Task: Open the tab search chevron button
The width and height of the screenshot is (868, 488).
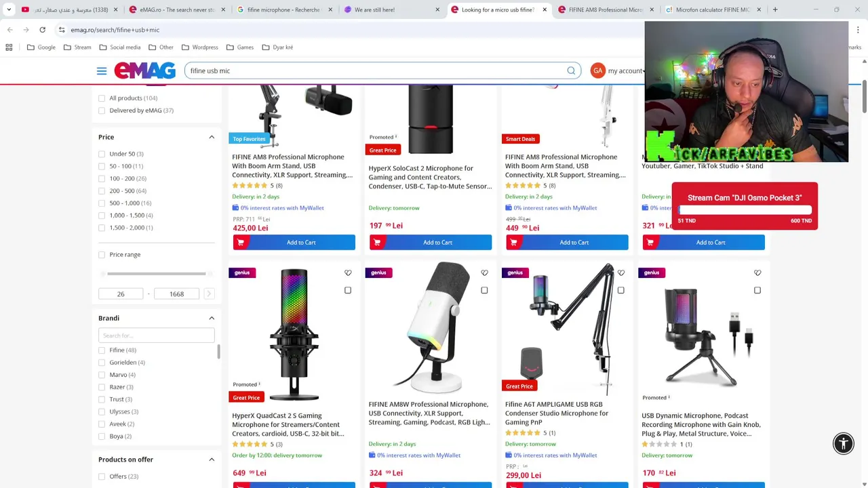Action: coord(9,9)
